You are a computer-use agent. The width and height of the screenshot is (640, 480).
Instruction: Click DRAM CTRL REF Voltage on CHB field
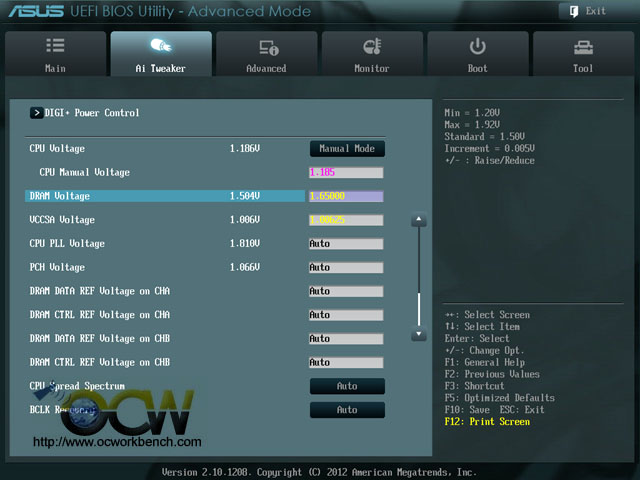346,362
